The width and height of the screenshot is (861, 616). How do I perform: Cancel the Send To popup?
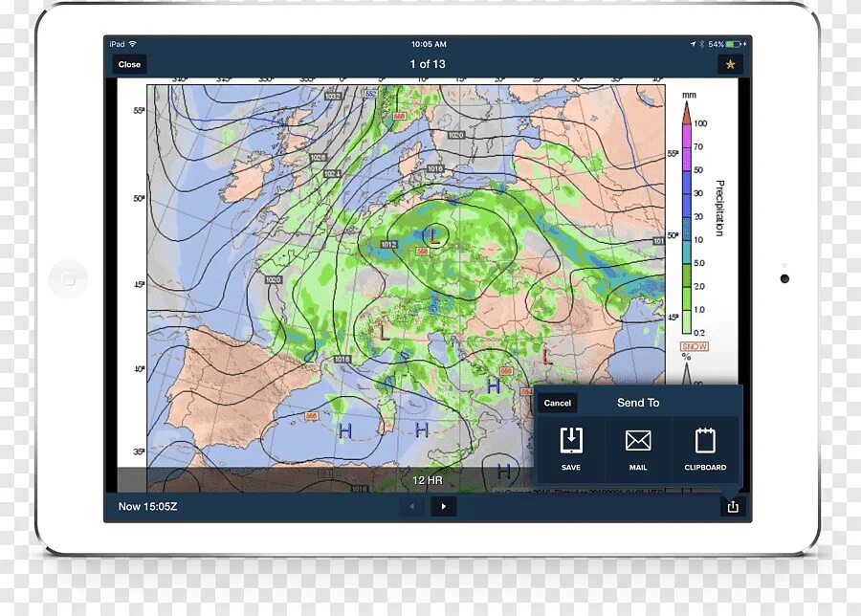click(x=558, y=403)
